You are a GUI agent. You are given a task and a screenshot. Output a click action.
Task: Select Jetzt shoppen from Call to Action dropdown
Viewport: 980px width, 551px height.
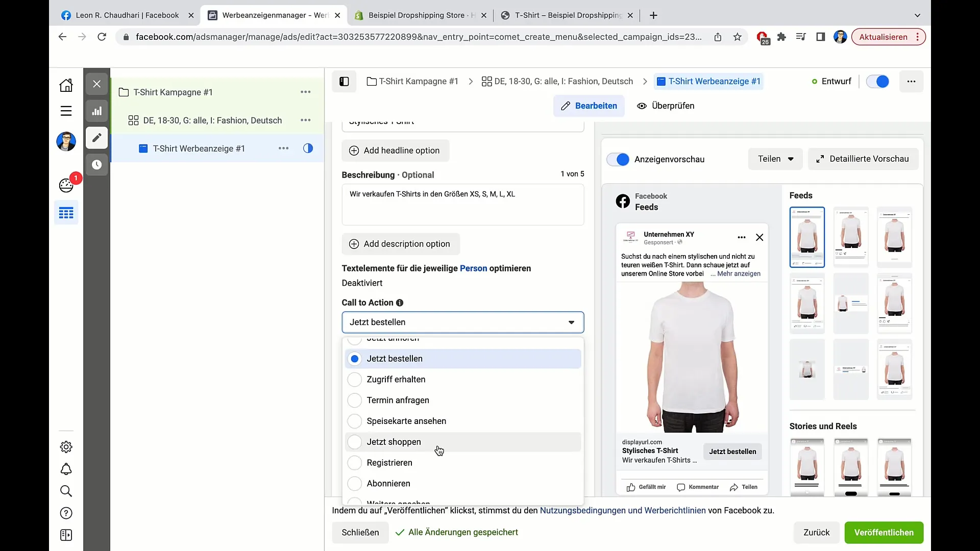(x=394, y=442)
